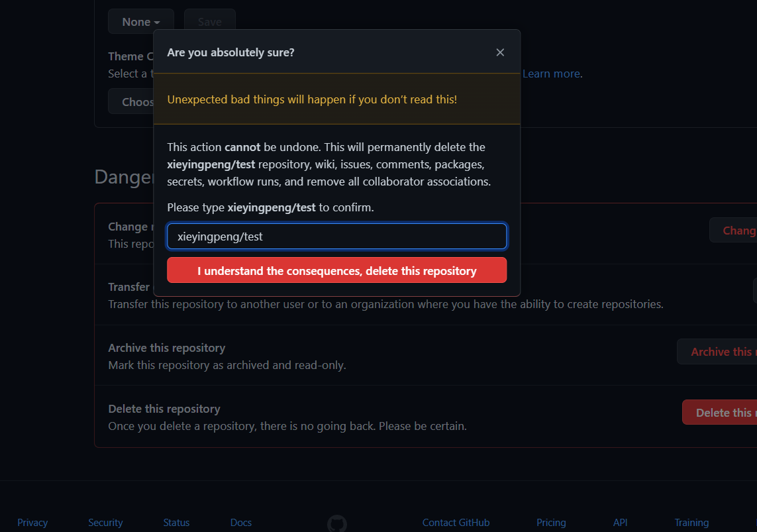Open the Privacy footer link
The width and height of the screenshot is (757, 532).
pyautogui.click(x=32, y=522)
